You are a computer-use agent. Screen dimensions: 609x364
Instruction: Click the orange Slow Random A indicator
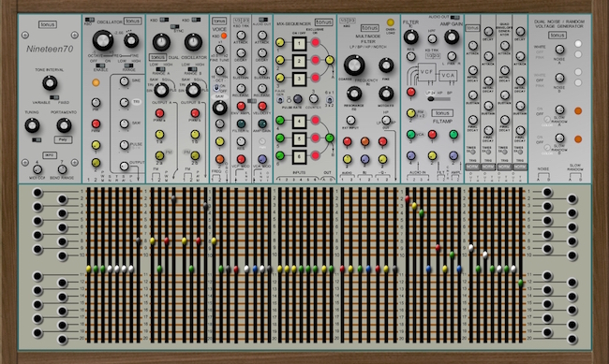tap(578, 110)
